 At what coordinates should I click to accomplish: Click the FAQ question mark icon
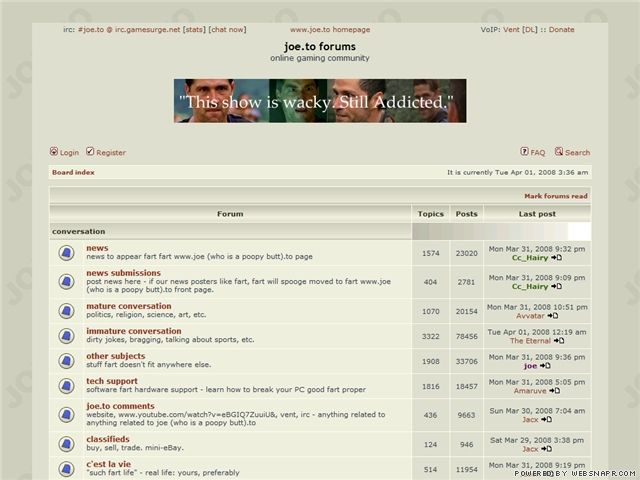tap(524, 151)
